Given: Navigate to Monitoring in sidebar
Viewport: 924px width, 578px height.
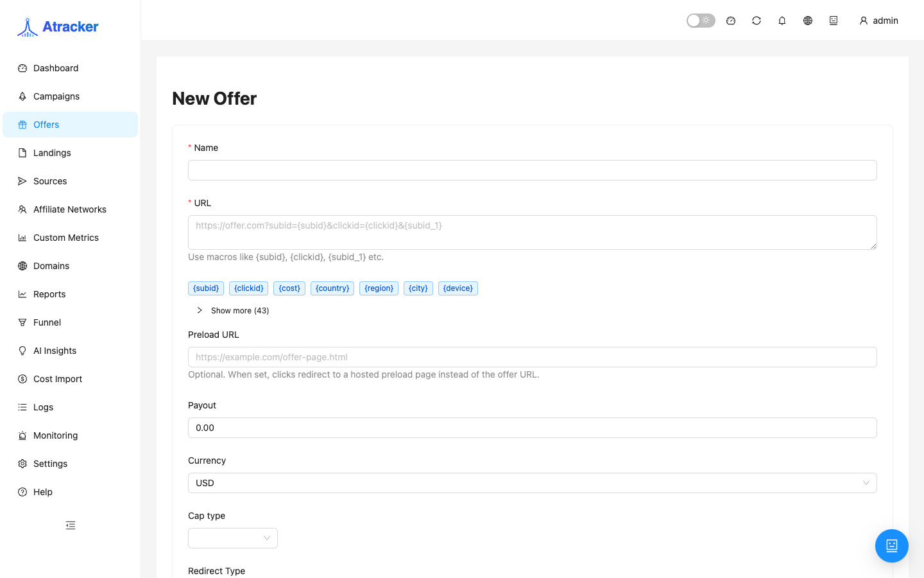Looking at the screenshot, I should click(71, 435).
